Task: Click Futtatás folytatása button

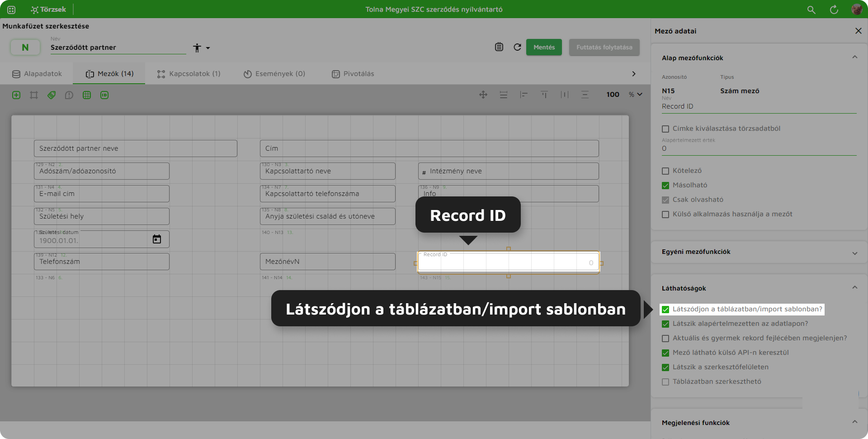Action: pos(604,47)
